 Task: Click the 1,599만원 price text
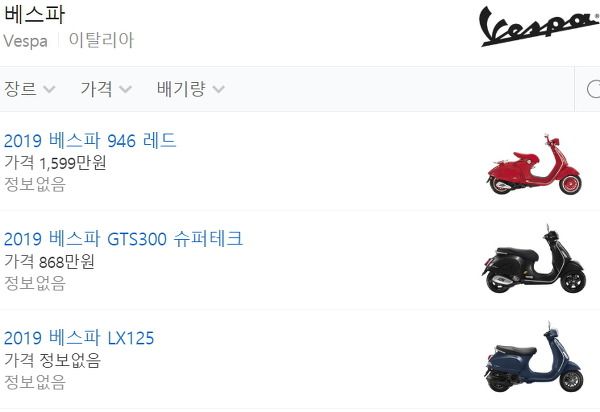point(73,163)
